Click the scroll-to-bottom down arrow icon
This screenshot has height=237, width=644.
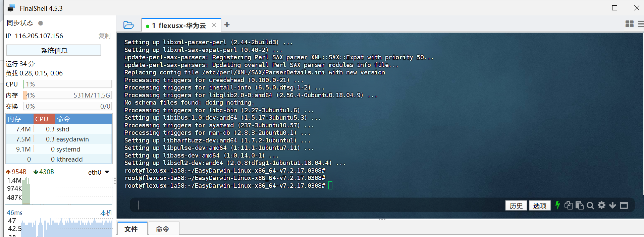[x=612, y=205]
